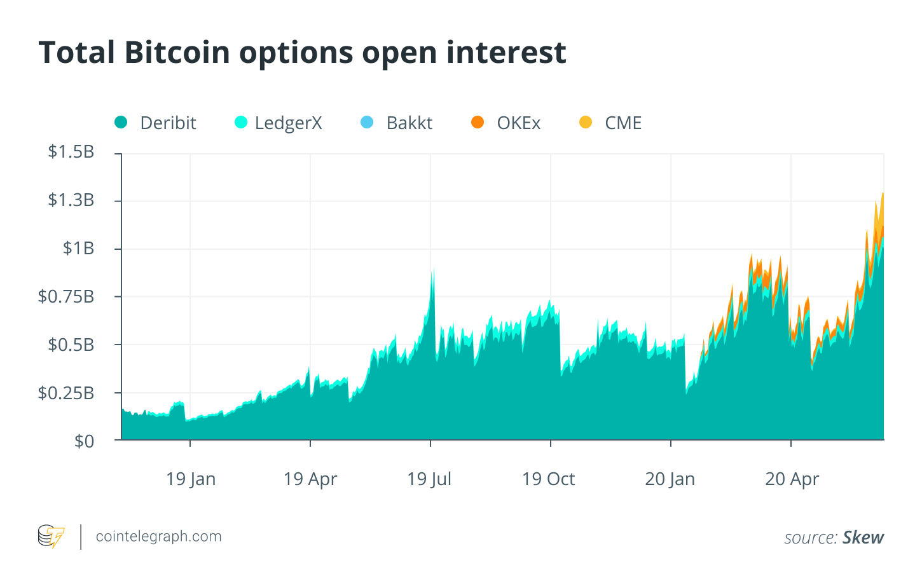Image resolution: width=922 pixels, height=588 pixels.
Task: Click the Cointelegraph coin logo icon
Action: click(52, 537)
